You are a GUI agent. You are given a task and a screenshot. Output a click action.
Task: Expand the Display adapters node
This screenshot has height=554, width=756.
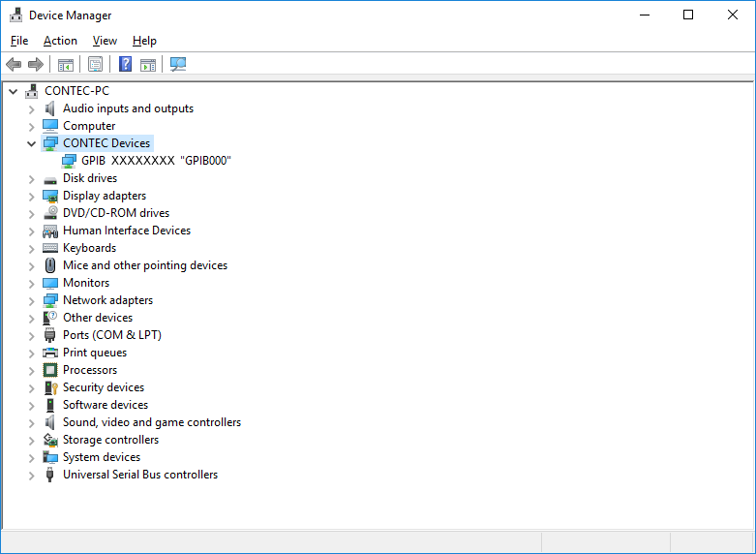[31, 197]
